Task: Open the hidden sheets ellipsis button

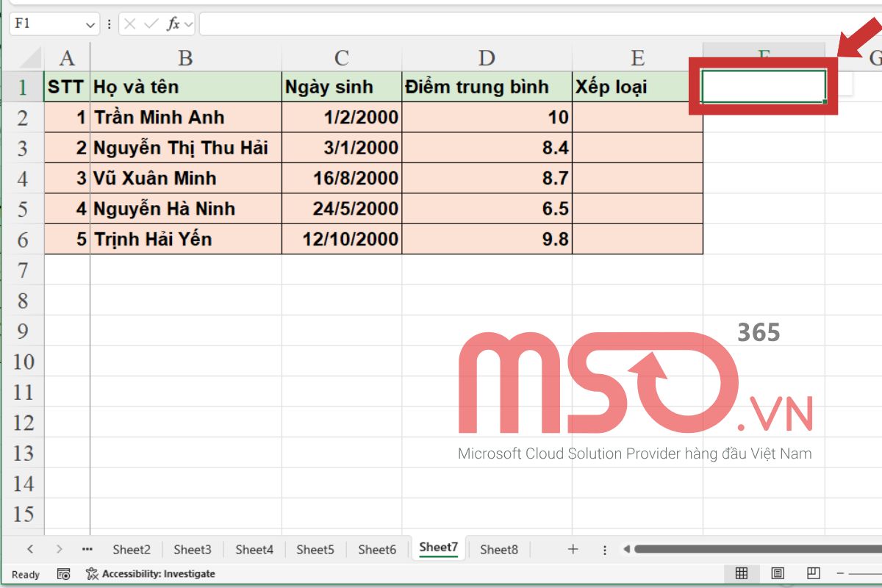Action: pos(87,549)
